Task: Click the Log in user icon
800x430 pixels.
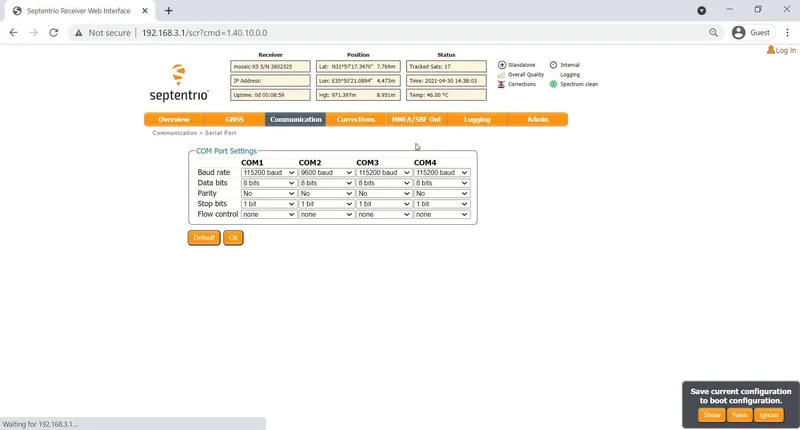Action: [770, 50]
